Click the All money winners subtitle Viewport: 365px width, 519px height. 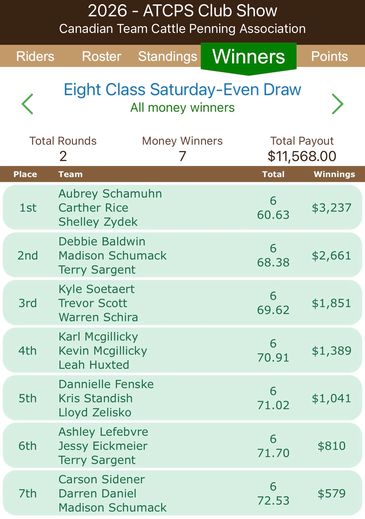tap(182, 108)
